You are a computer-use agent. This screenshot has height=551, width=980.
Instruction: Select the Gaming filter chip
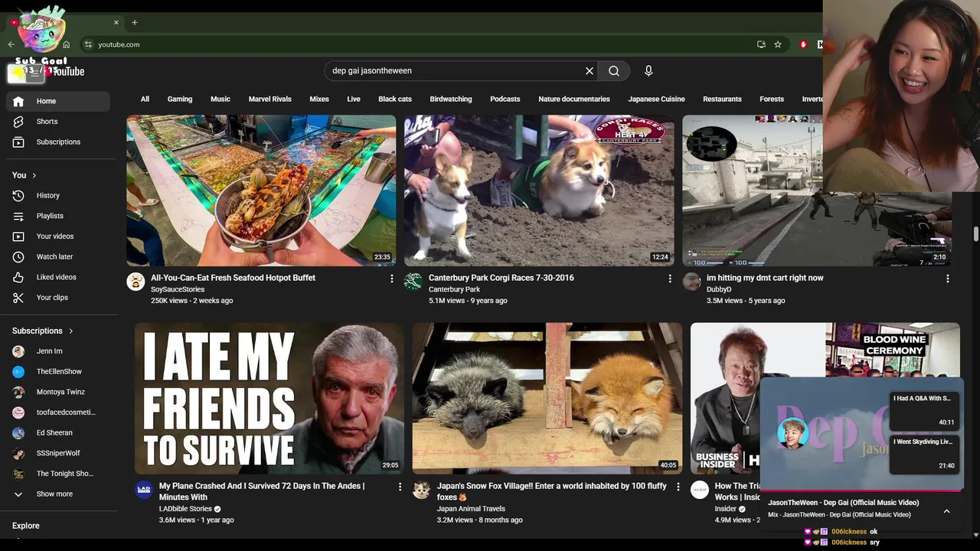tap(180, 99)
